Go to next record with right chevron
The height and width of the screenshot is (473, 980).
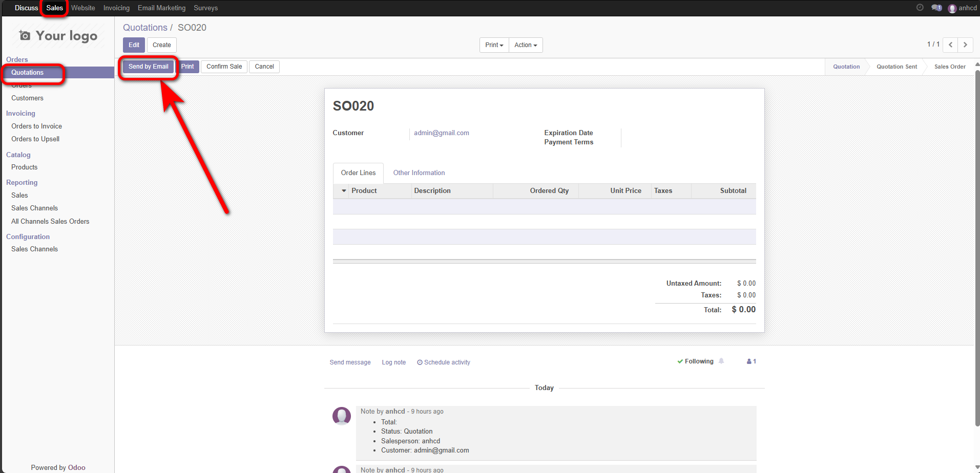pos(965,45)
